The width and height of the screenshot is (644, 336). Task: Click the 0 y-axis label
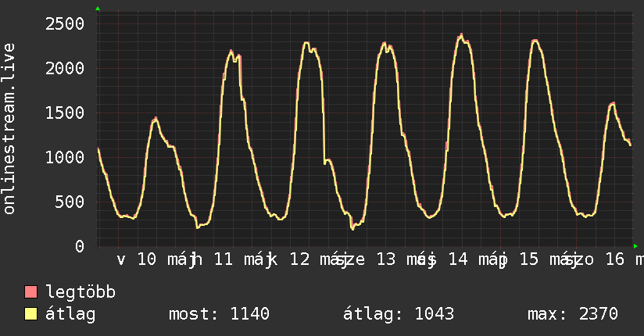[x=80, y=246]
